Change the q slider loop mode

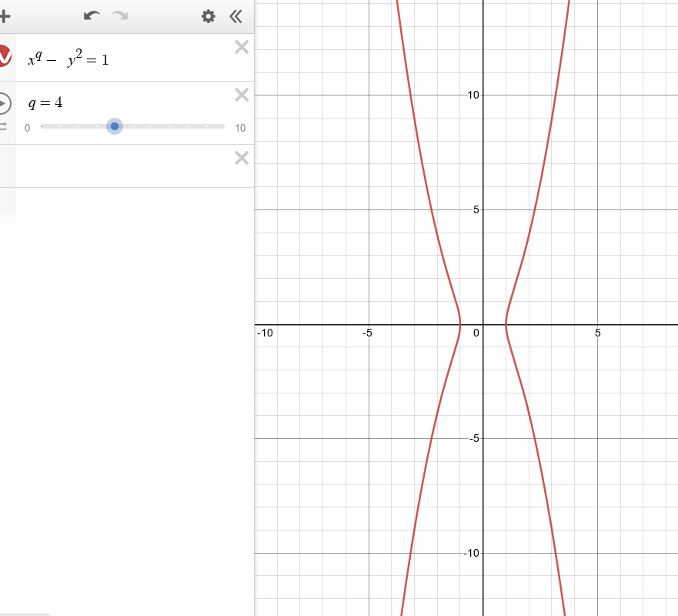(3, 126)
